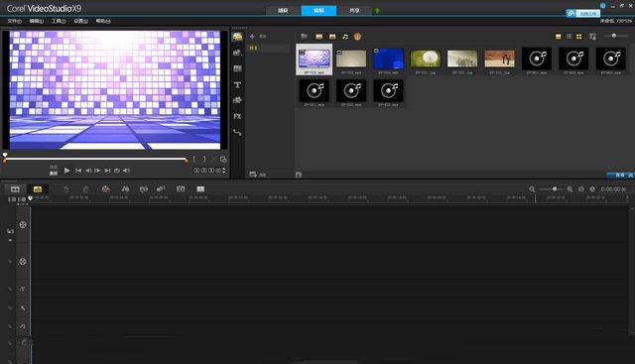The width and height of the screenshot is (635, 364).
Task: Enlarge the preview window with resize icon
Action: (223, 160)
